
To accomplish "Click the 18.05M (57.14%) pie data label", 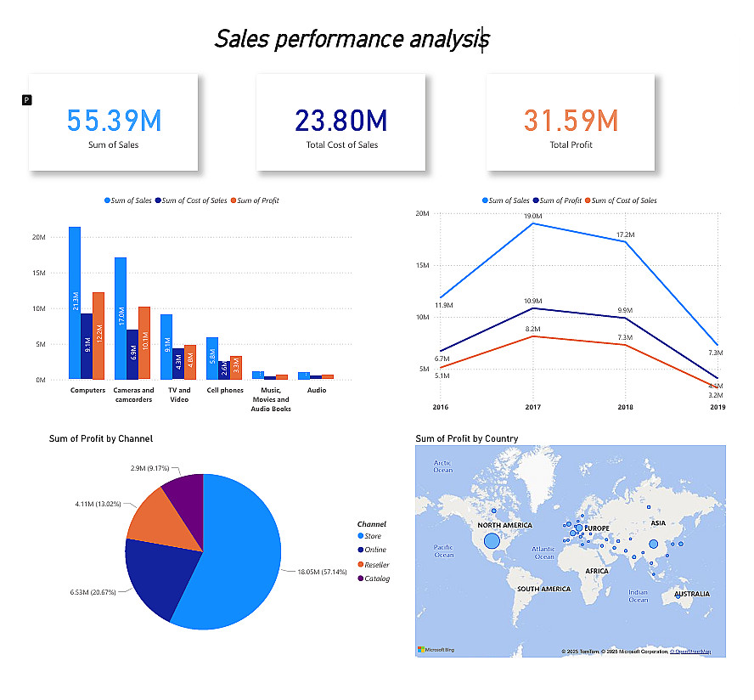I will point(322,572).
